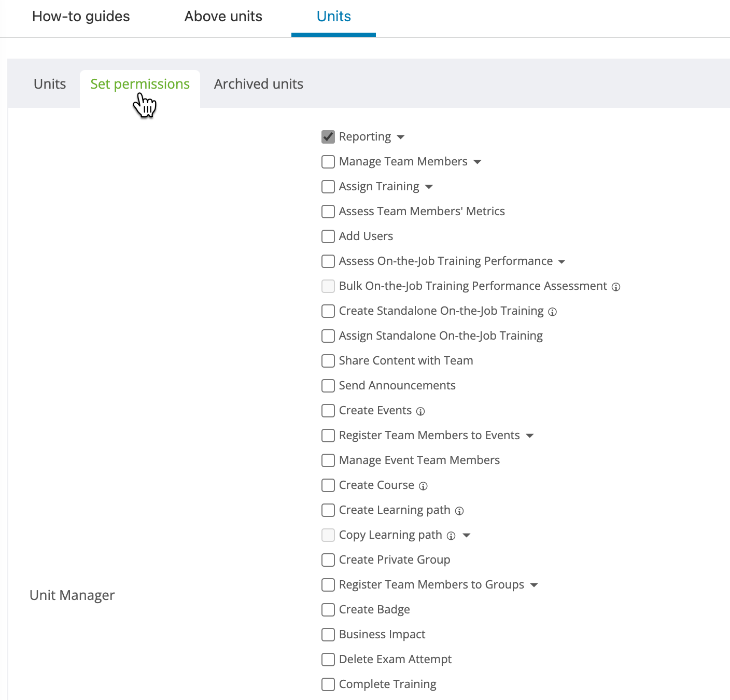Tick Manage Event Team Members checkbox

328,460
